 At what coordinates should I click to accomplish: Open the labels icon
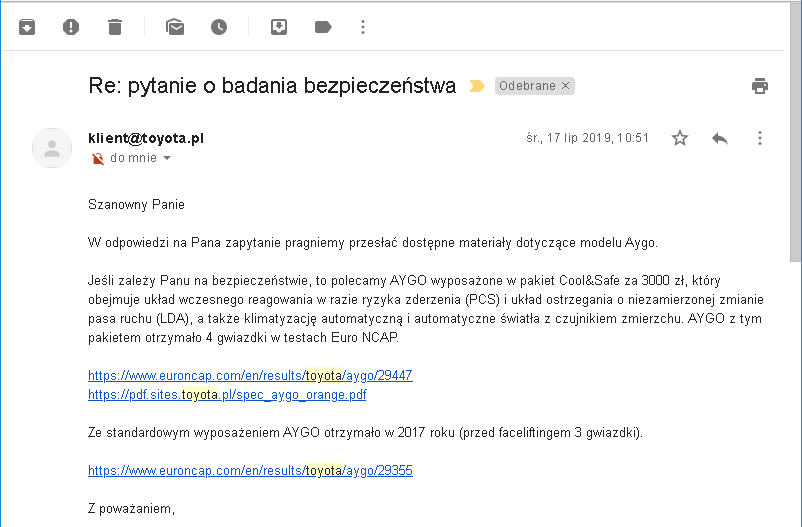323,27
